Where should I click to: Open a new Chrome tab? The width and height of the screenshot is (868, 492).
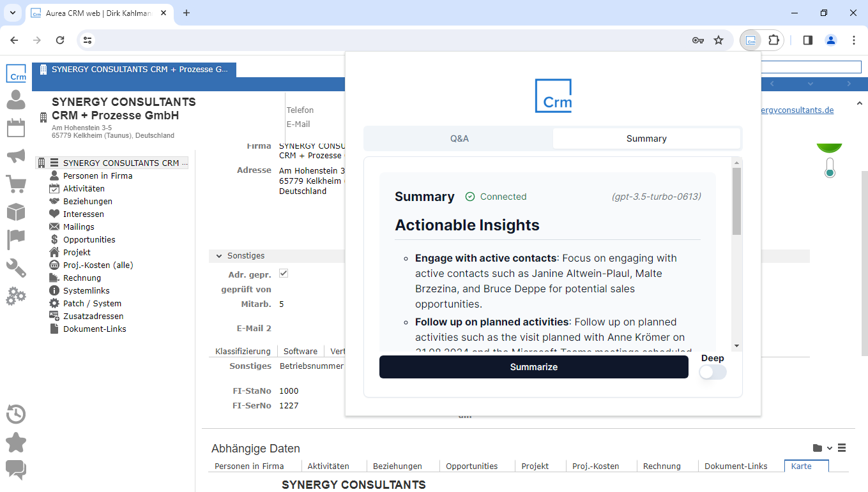coord(187,13)
